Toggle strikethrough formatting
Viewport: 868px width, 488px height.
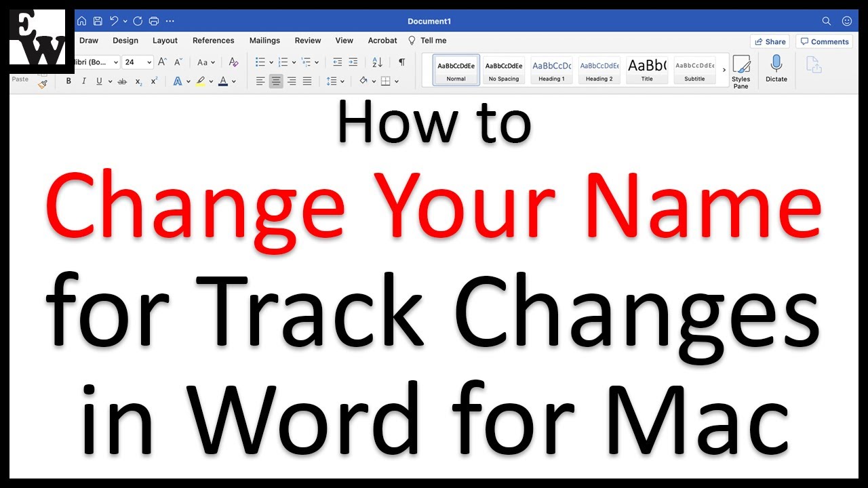(122, 81)
